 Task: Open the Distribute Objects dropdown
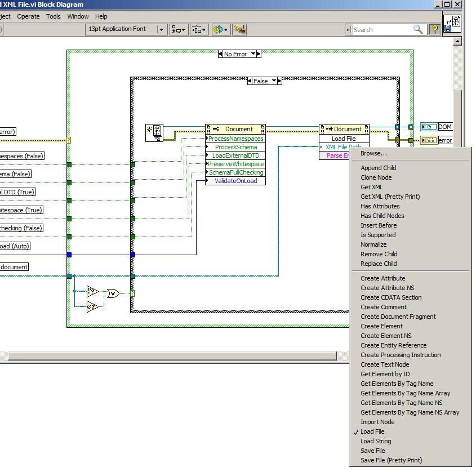click(199, 29)
